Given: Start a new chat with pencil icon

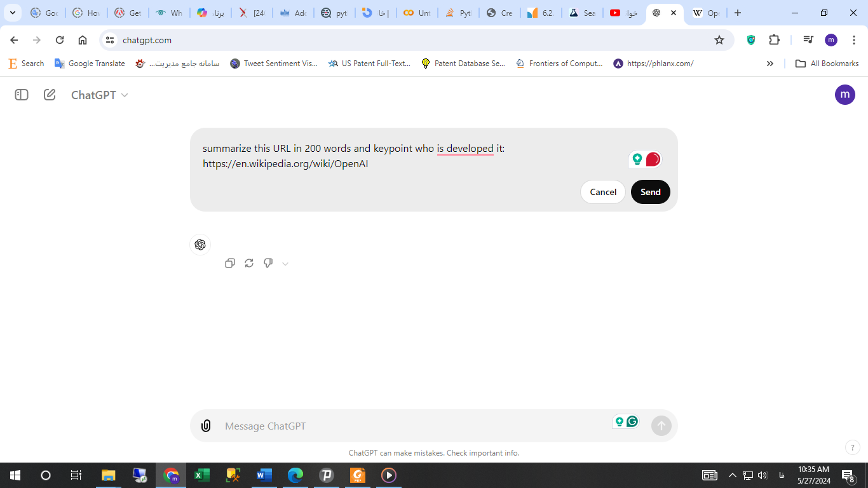Looking at the screenshot, I should 50,95.
